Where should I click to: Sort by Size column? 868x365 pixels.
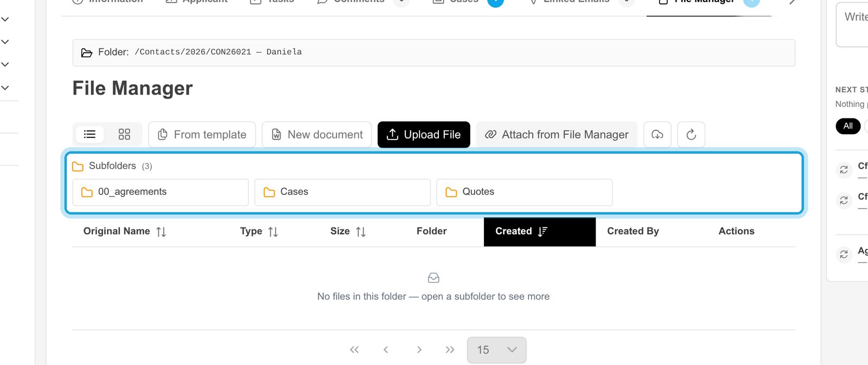[x=348, y=231]
